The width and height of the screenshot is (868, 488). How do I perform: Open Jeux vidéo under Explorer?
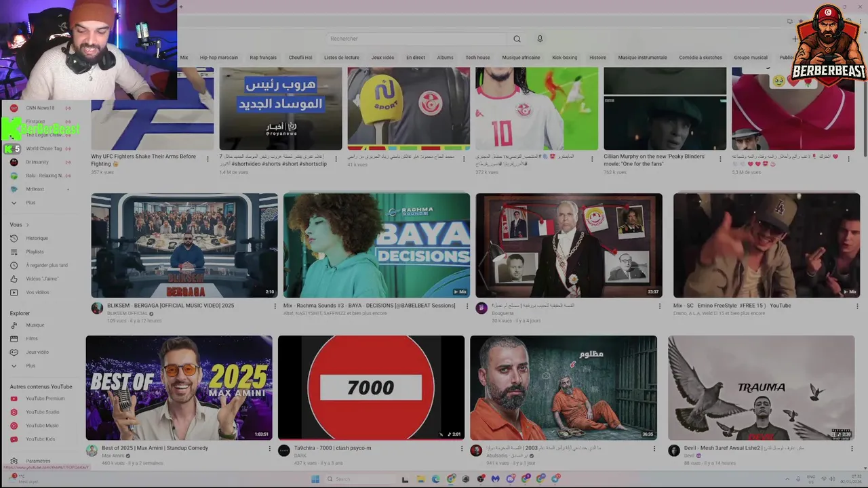point(37,352)
